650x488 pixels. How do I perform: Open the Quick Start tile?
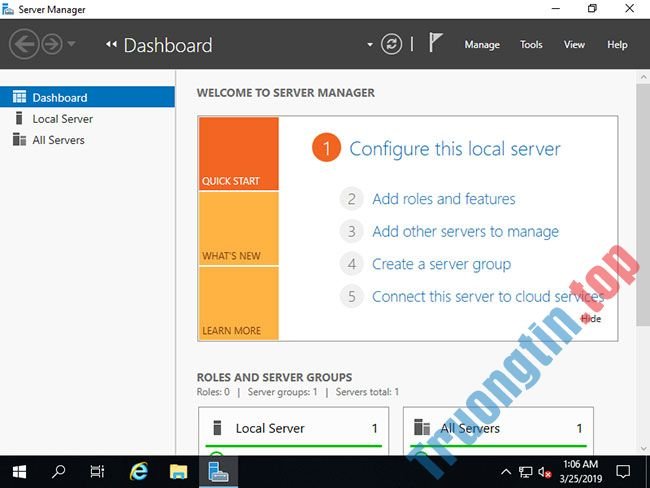pos(239,153)
